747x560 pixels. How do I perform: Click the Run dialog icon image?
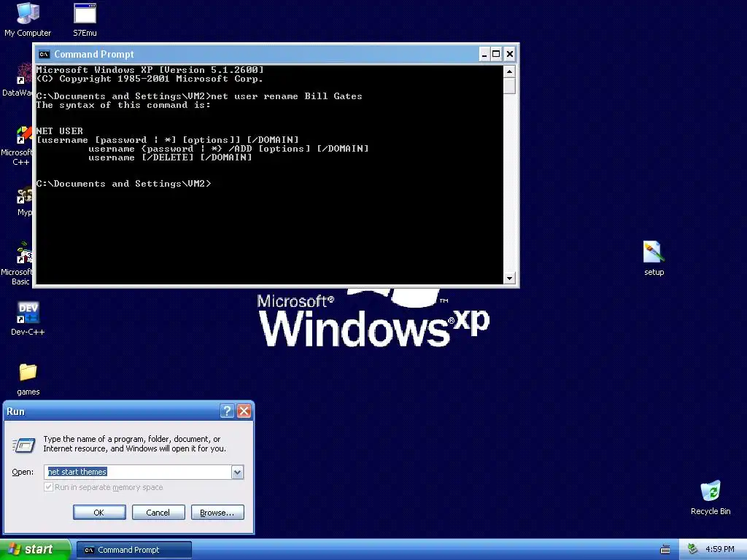tap(23, 445)
